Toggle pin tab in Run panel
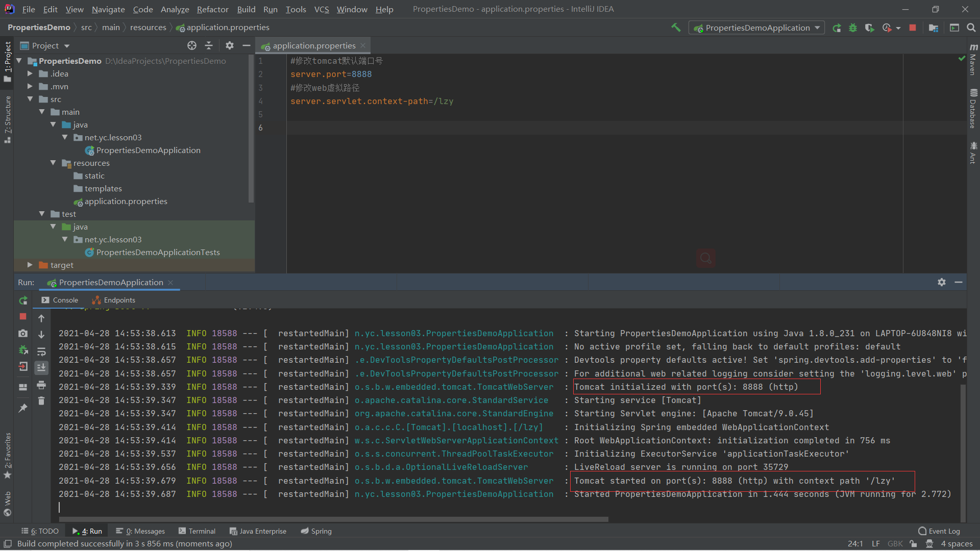The width and height of the screenshot is (980, 551). [x=23, y=408]
